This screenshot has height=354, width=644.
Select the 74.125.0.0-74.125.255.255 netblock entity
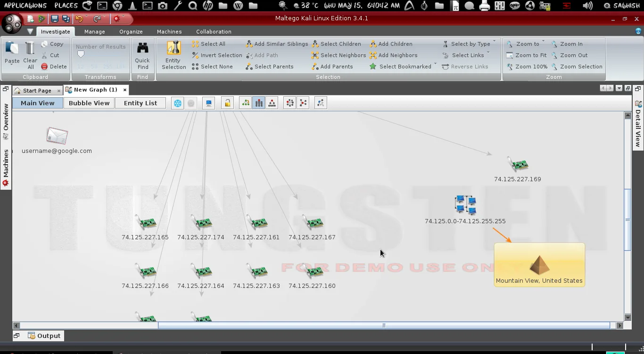(x=465, y=210)
